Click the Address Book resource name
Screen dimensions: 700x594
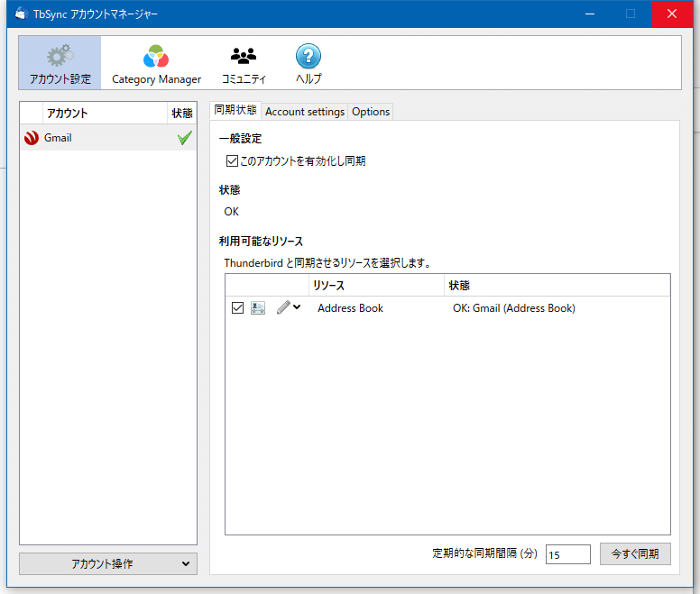click(x=350, y=308)
